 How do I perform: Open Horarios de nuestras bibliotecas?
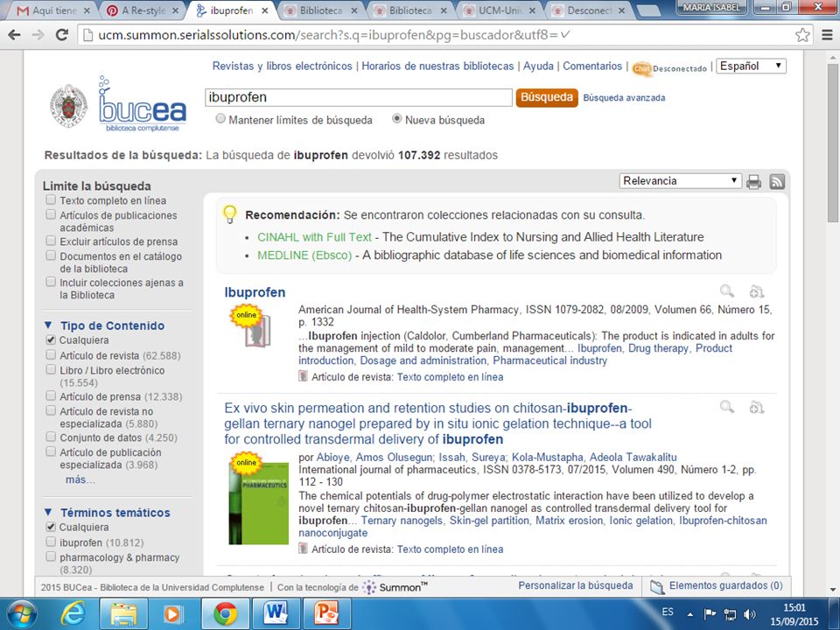pos(437,66)
